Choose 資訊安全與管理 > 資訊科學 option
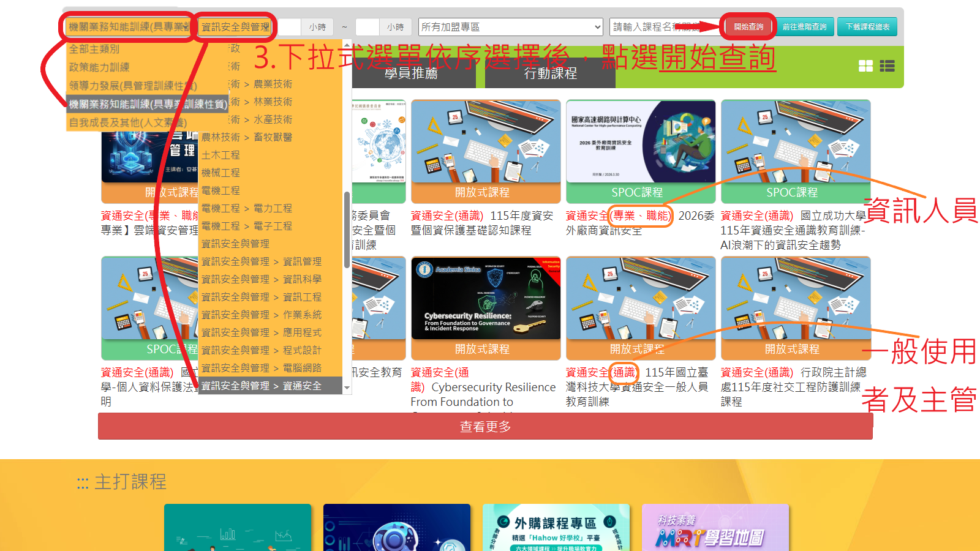980x551 pixels. pyautogui.click(x=270, y=279)
